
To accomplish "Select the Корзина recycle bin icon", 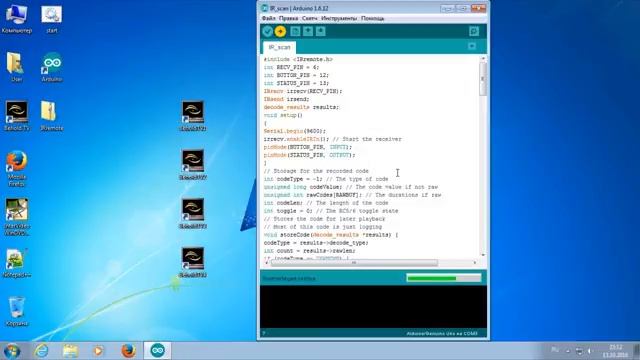I will [16, 311].
